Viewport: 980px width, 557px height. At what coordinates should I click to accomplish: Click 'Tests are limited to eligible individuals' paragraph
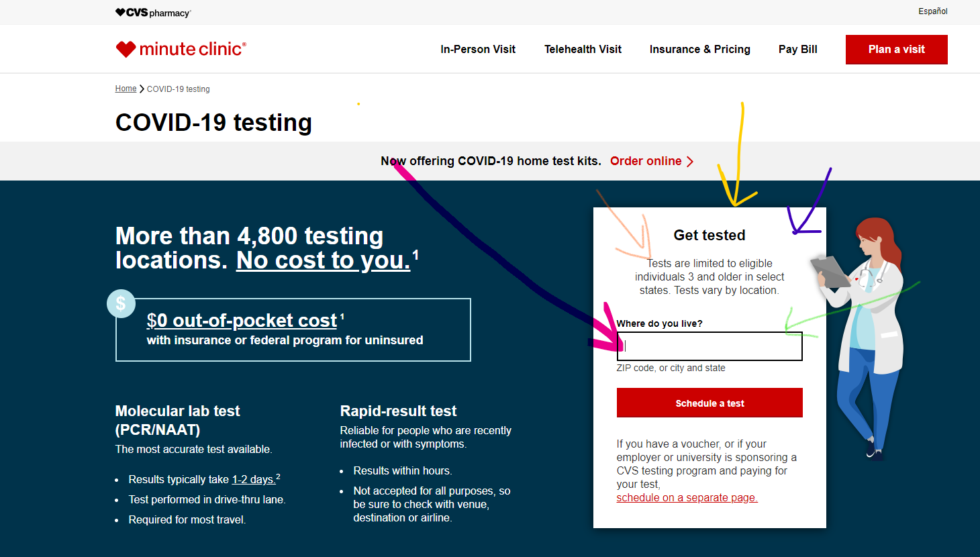click(709, 276)
